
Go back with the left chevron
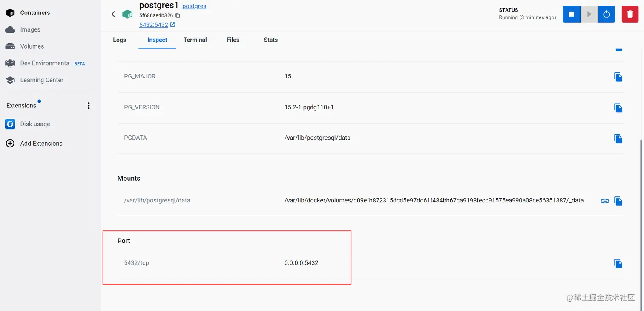coord(113,14)
